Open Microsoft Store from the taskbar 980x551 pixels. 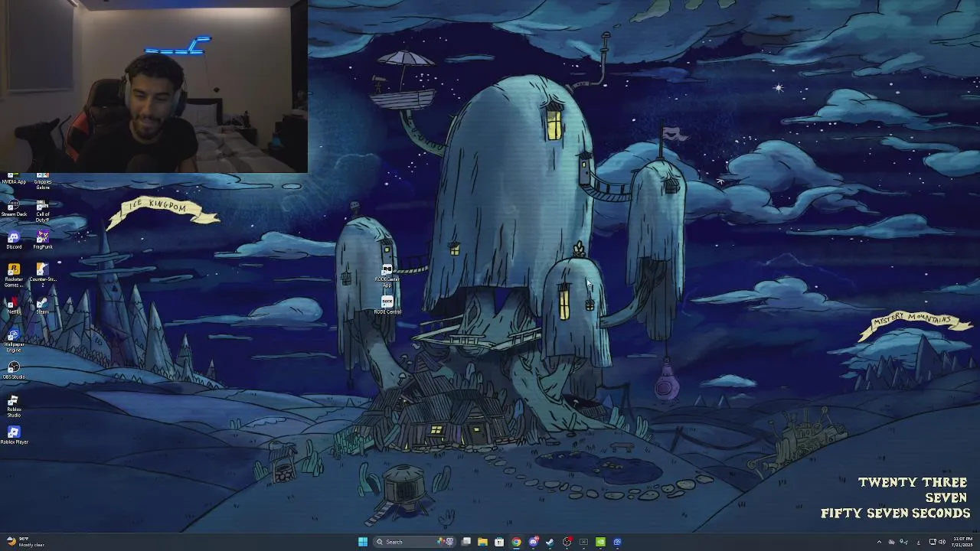tap(499, 542)
